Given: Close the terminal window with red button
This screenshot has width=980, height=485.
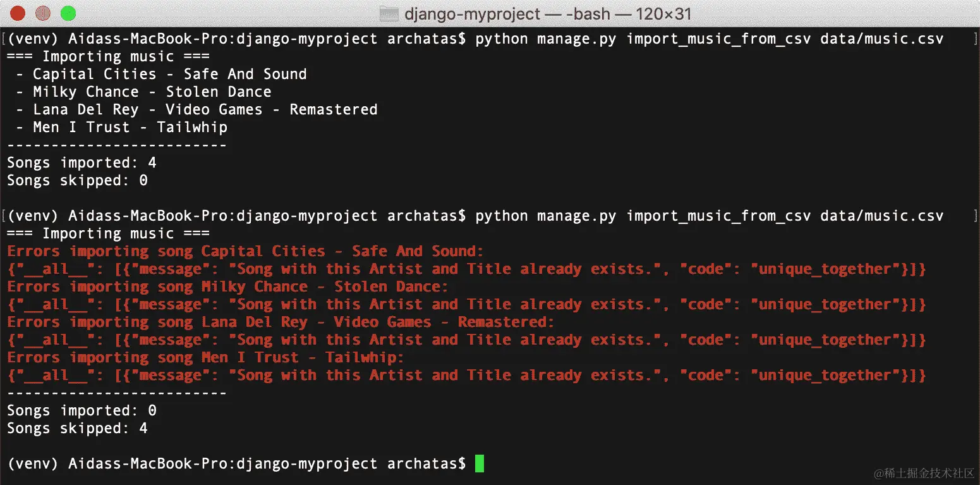Looking at the screenshot, I should [18, 13].
